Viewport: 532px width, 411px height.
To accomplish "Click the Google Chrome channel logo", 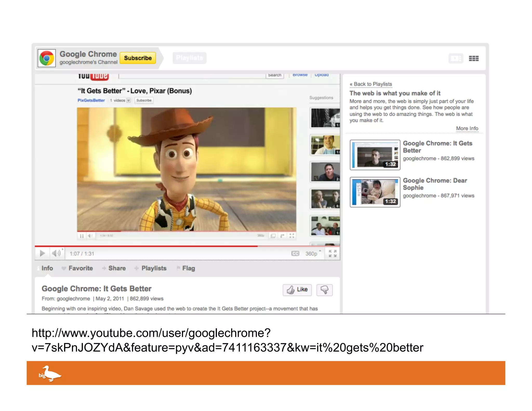I will tap(47, 58).
